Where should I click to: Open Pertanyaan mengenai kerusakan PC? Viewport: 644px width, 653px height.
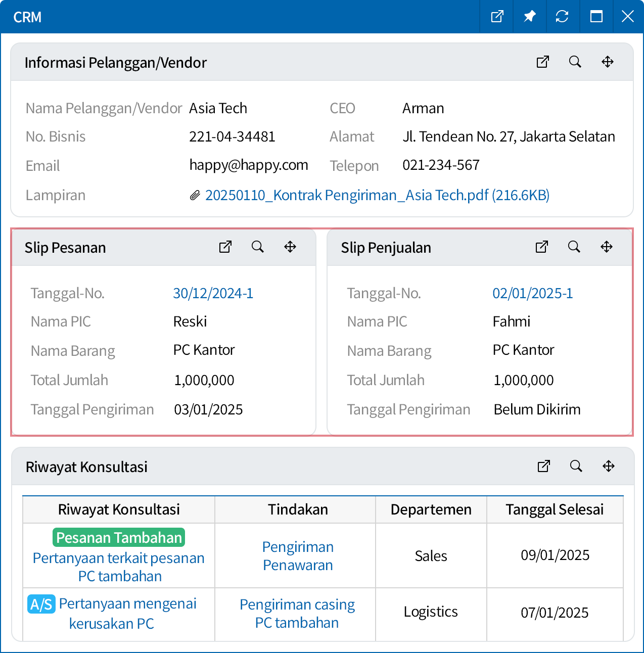(128, 614)
